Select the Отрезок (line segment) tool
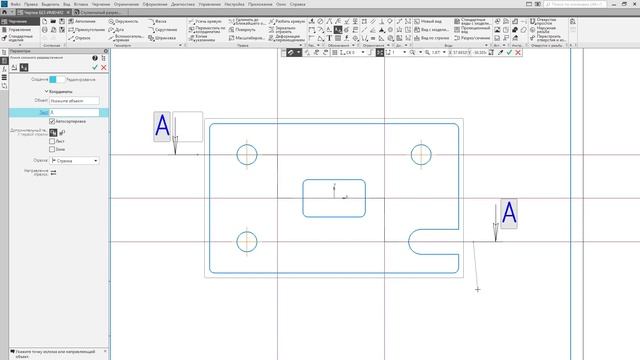The height and width of the screenshot is (360, 640). click(x=80, y=38)
